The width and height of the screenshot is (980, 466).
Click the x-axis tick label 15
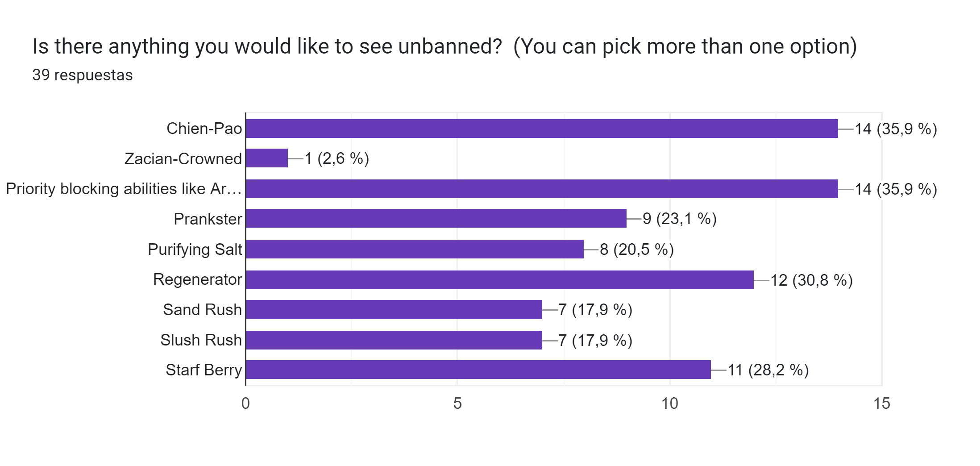coord(881,404)
